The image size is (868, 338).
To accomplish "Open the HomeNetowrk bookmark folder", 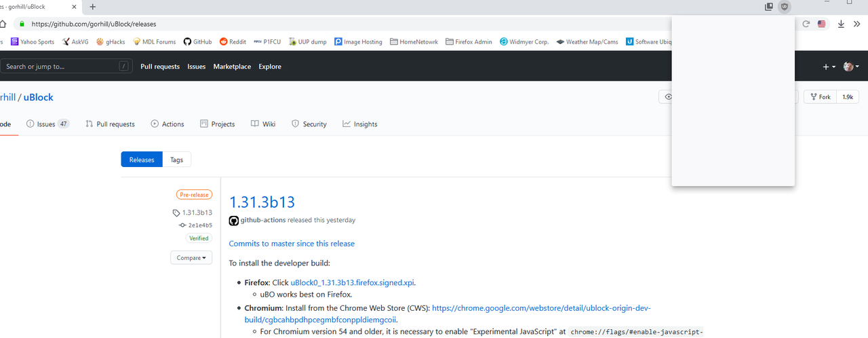I will click(x=414, y=41).
